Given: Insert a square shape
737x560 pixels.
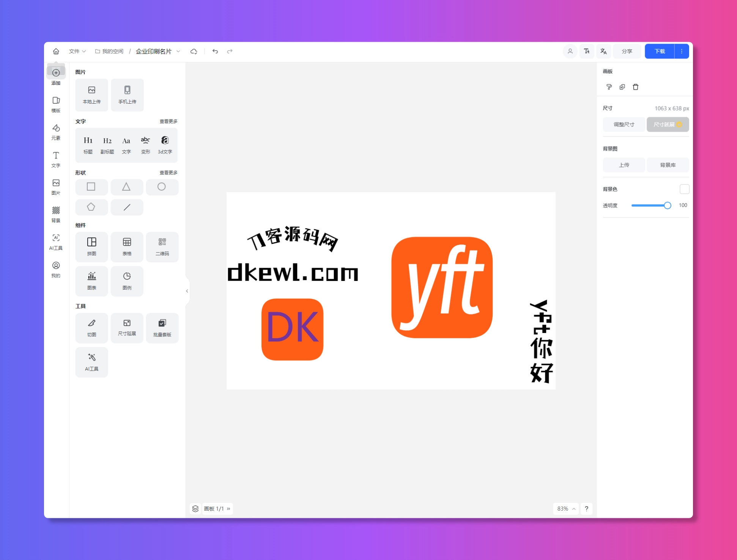Looking at the screenshot, I should coord(91,187).
